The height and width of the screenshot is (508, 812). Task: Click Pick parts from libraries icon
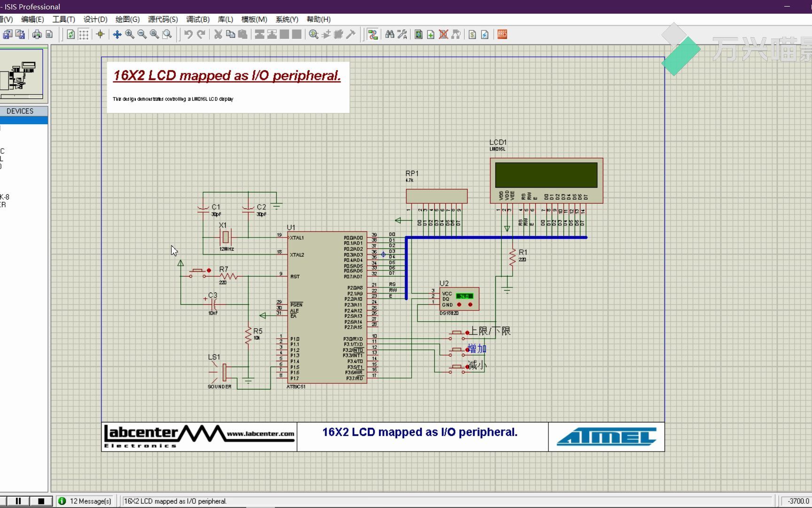pyautogui.click(x=313, y=34)
